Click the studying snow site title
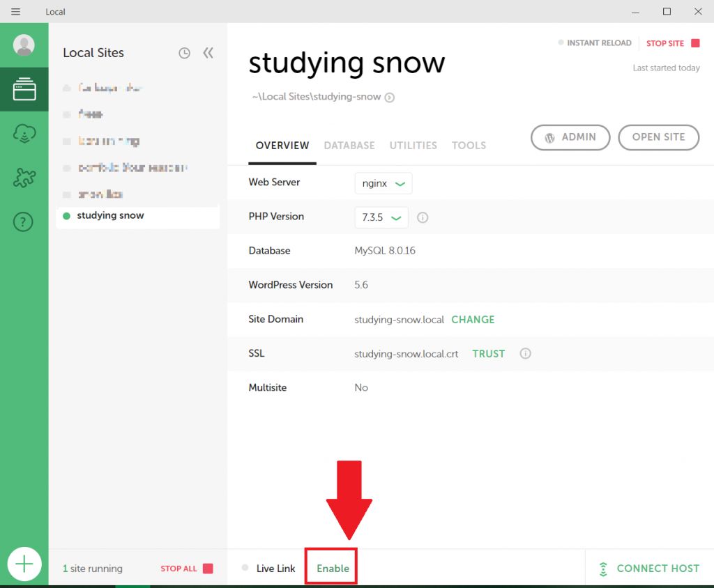714x588 pixels. point(347,63)
